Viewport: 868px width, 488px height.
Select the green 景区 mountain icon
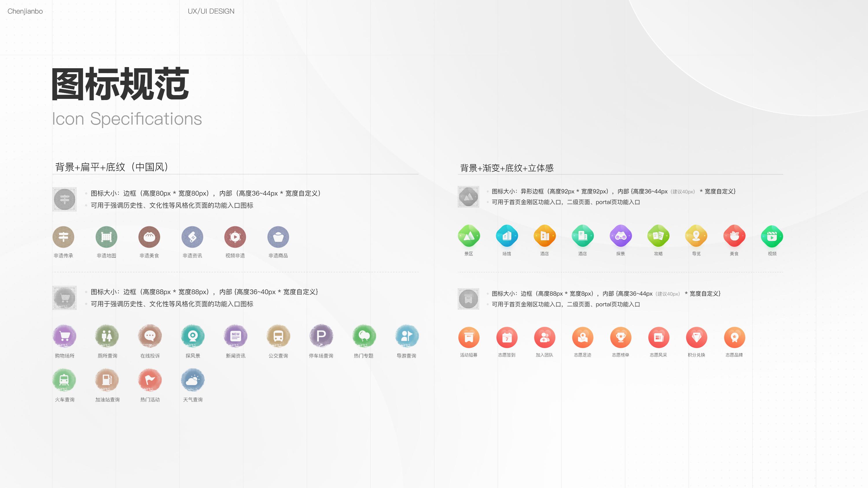point(469,236)
